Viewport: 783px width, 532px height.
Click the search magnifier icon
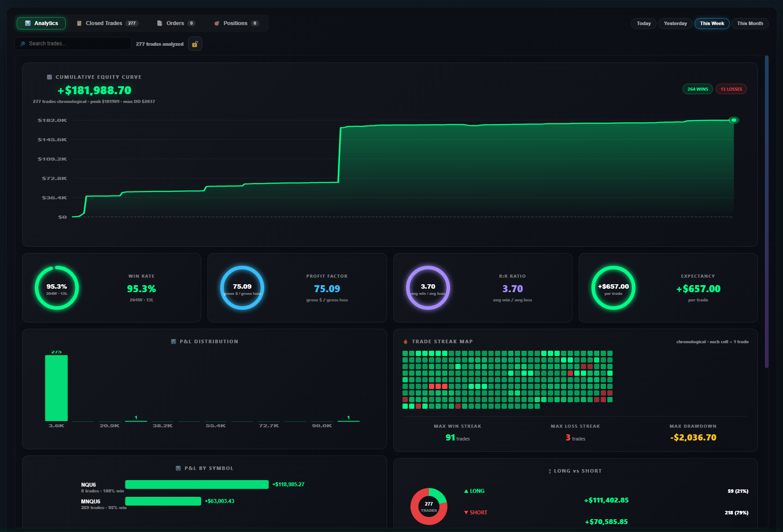[x=23, y=44]
